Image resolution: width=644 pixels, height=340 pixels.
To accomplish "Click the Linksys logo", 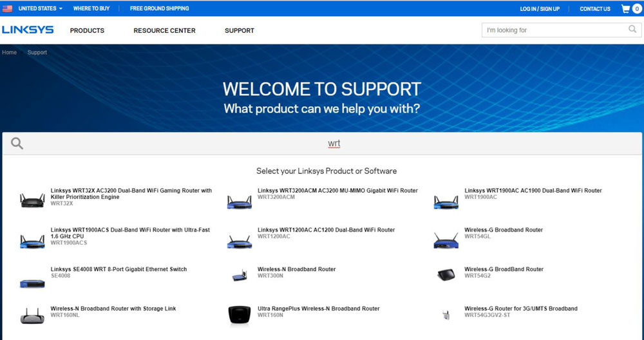I will click(28, 30).
